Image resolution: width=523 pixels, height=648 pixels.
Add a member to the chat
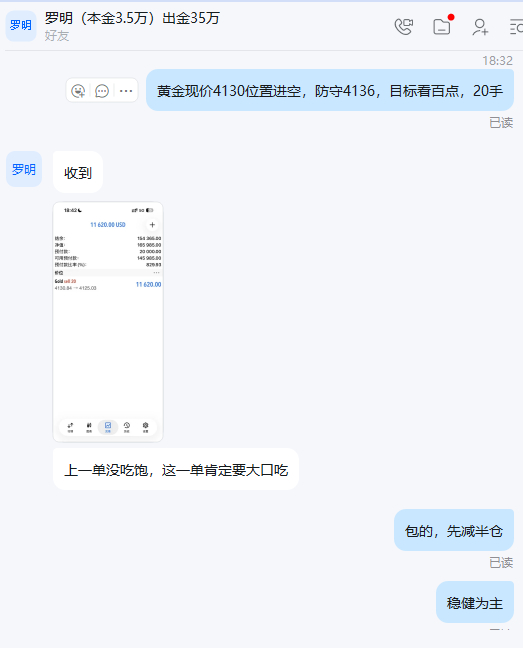coord(480,27)
